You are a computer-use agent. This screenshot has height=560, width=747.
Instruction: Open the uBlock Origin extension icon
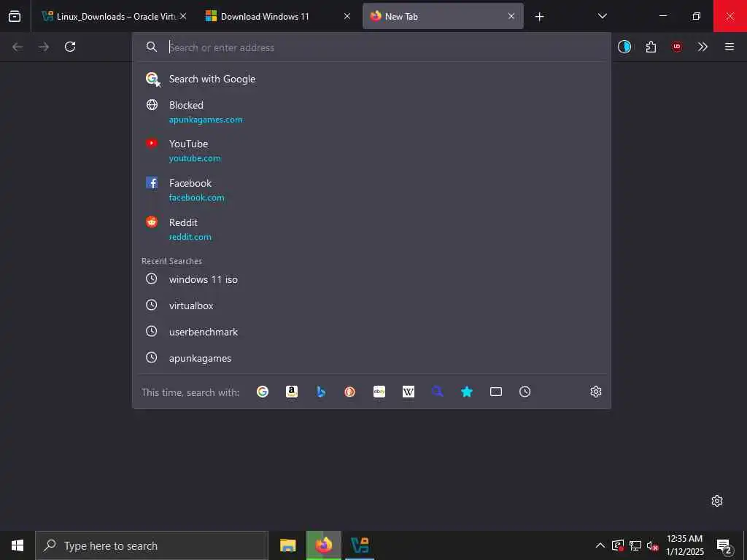677,47
